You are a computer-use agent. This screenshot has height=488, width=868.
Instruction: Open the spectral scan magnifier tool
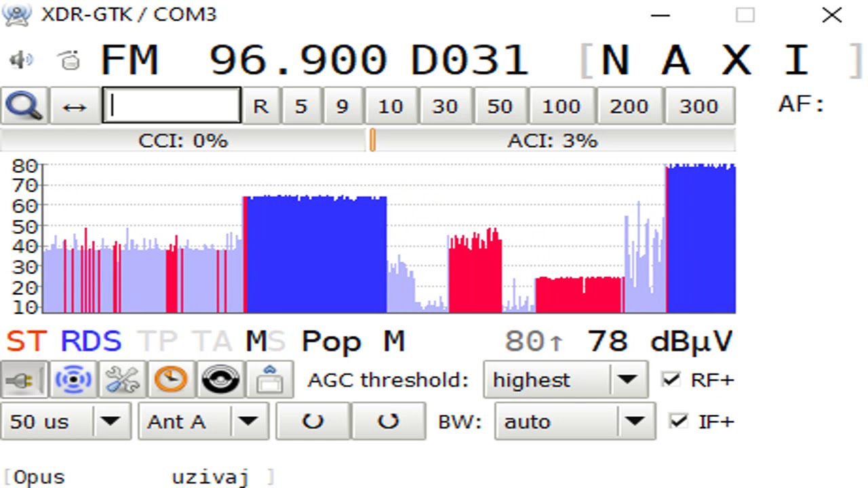[x=24, y=106]
